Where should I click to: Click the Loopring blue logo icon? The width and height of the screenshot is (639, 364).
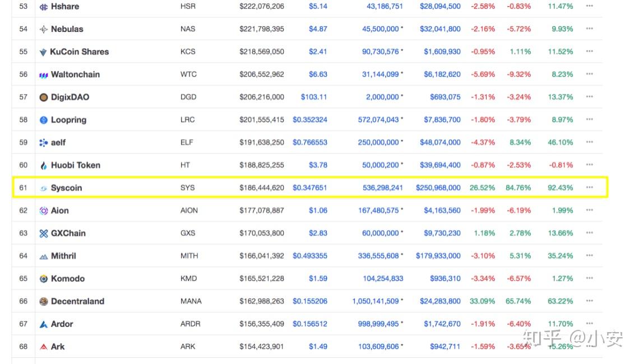pyautogui.click(x=44, y=120)
